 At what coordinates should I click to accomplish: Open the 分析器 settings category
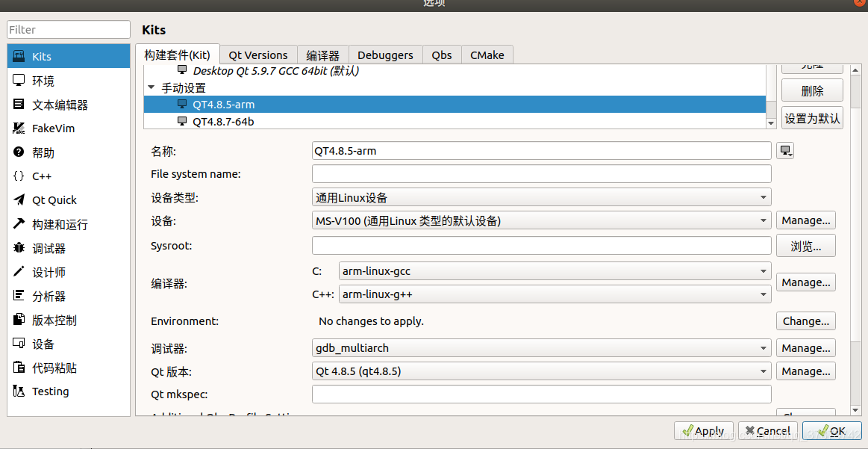[69, 296]
